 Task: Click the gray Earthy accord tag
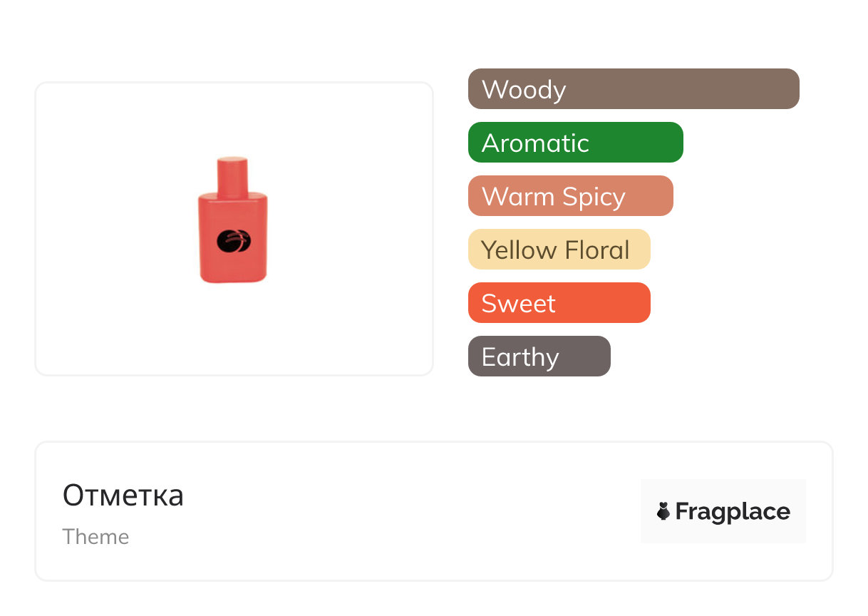539,356
